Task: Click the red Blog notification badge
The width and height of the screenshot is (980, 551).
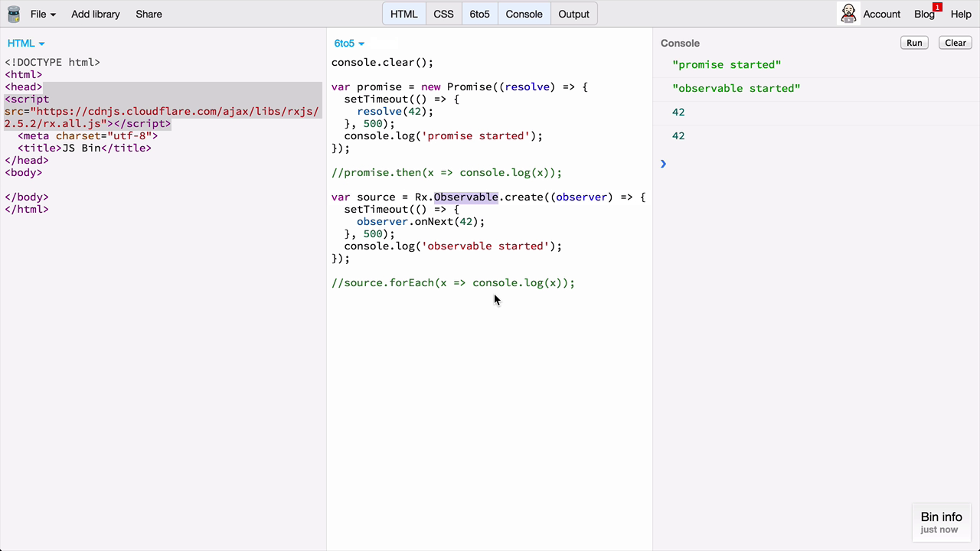Action: pos(937,7)
